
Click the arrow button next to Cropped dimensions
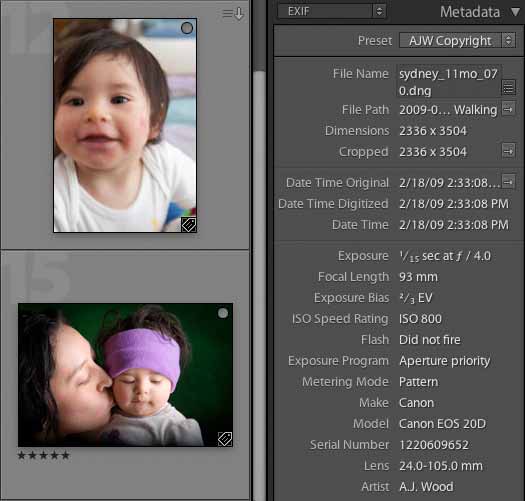508,151
